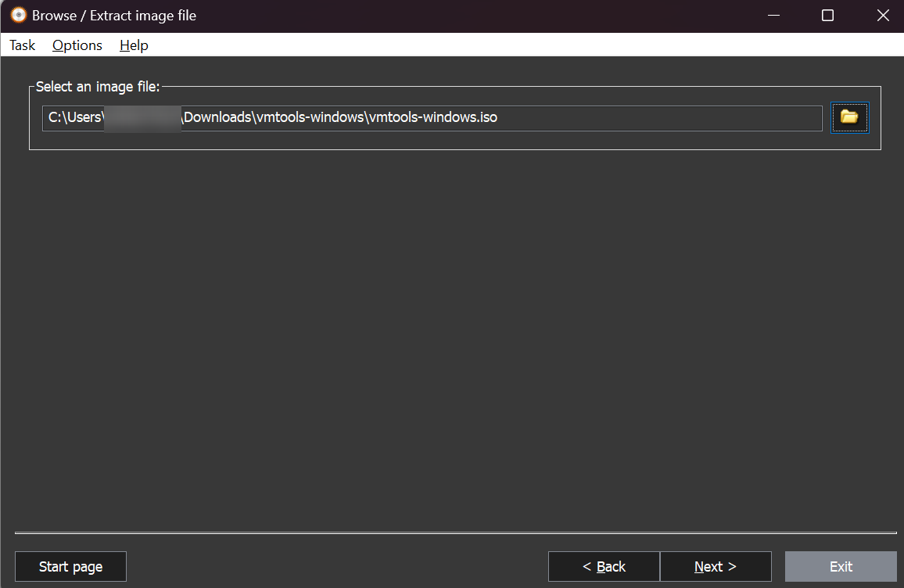Click the "Select an image file:" label
This screenshot has width=904, height=588.
point(97,87)
